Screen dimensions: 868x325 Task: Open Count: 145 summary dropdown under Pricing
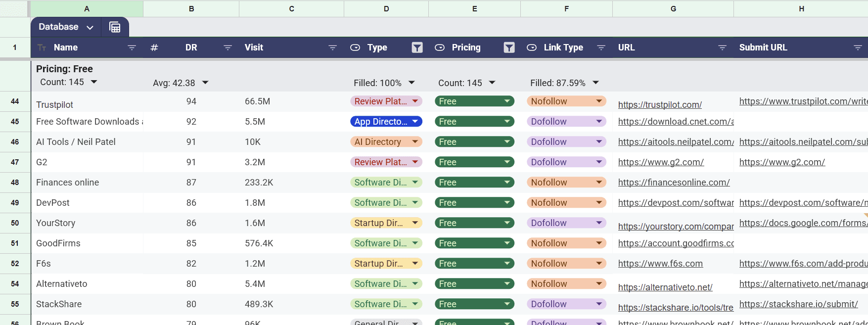[492, 83]
